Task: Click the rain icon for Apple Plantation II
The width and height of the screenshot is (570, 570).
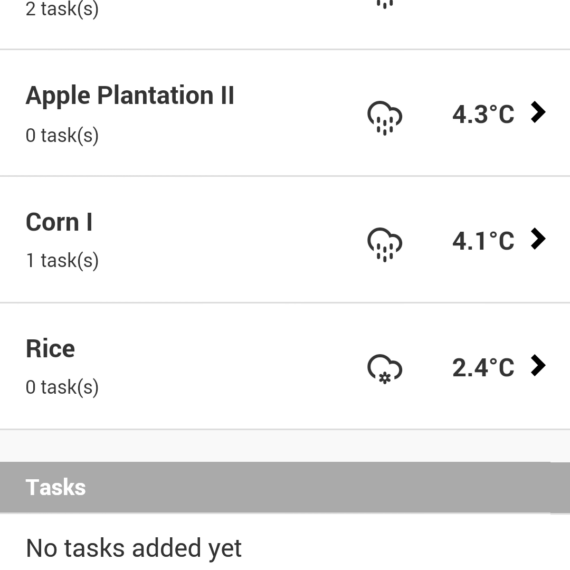Action: point(385,118)
